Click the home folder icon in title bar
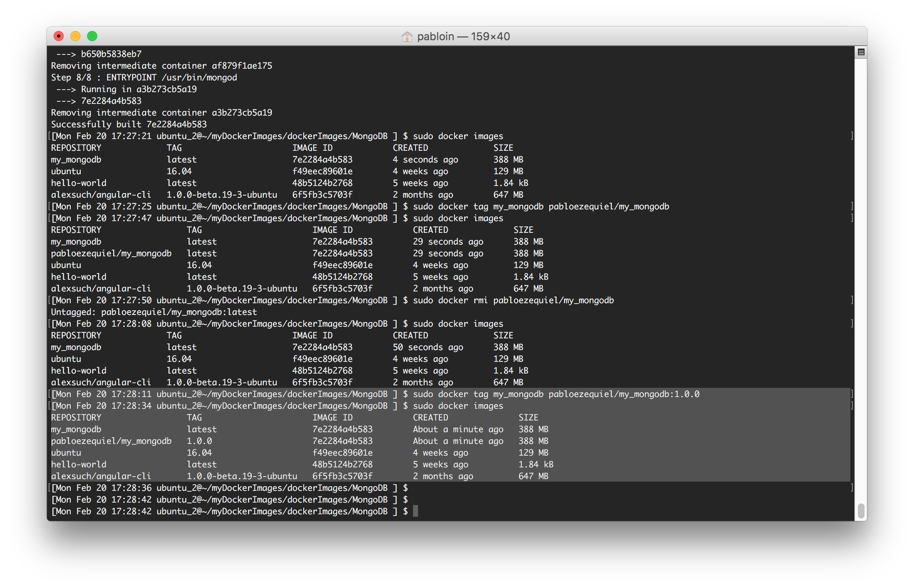Screen dimensions: 914x588 point(407,36)
